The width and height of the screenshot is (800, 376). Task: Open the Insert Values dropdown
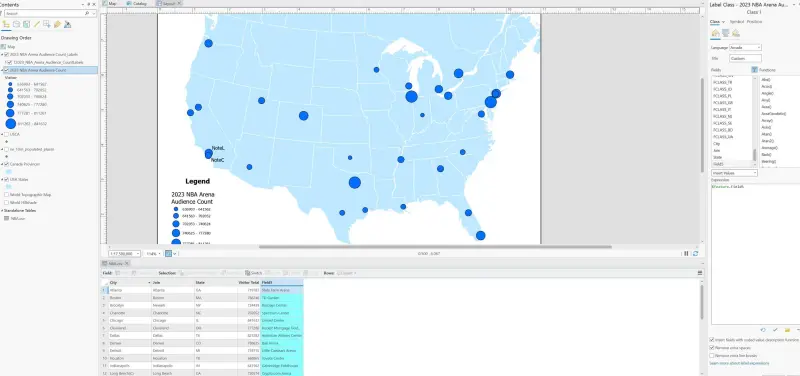tap(735, 173)
